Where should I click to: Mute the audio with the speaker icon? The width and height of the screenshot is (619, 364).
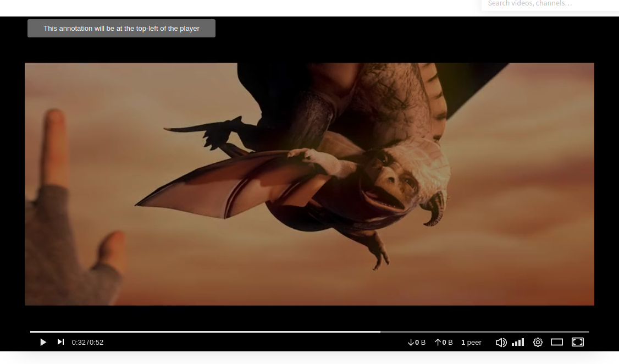click(500, 342)
